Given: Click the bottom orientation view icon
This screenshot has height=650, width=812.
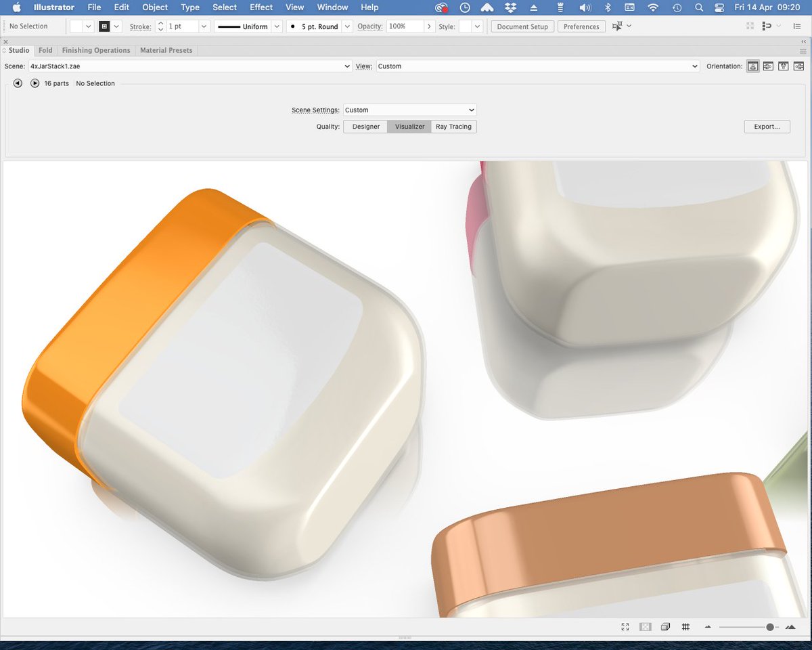Looking at the screenshot, I should point(798,66).
